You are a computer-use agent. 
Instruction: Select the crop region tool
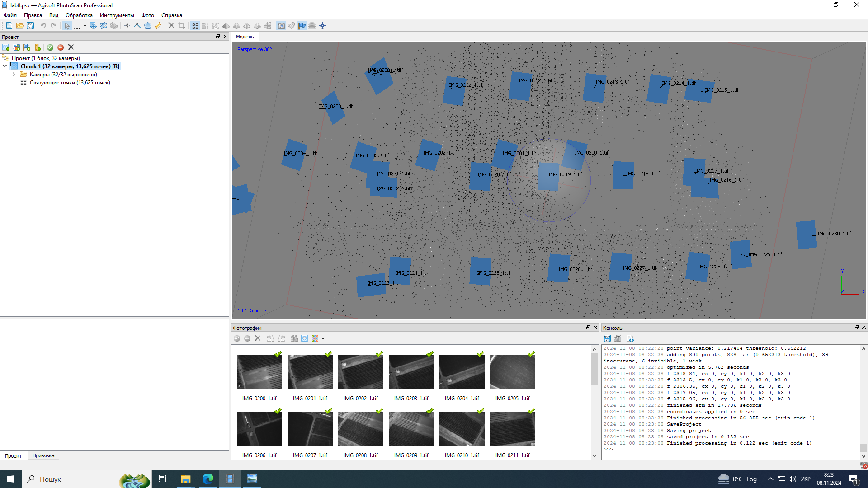(182, 26)
